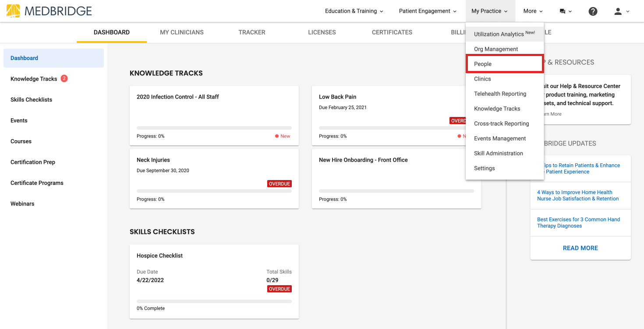Choose Utilization Analytics menu entry
The height and width of the screenshot is (329, 644).
(499, 34)
